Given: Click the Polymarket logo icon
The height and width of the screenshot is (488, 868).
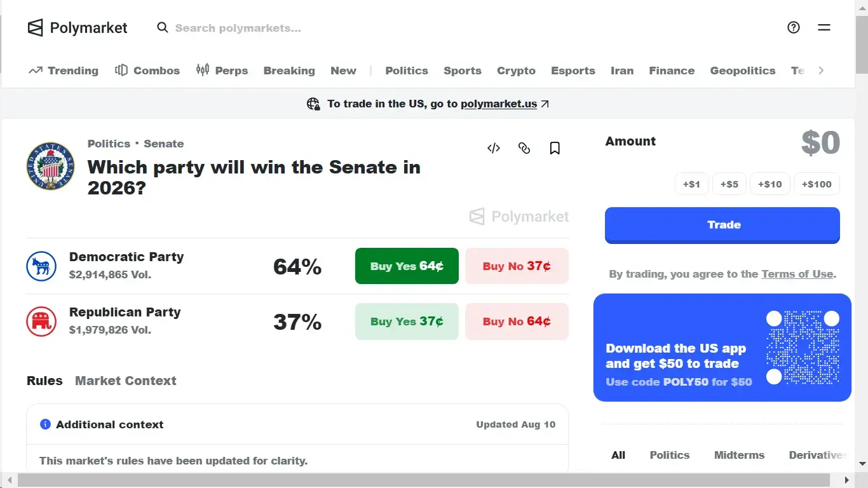Looking at the screenshot, I should 36,27.
